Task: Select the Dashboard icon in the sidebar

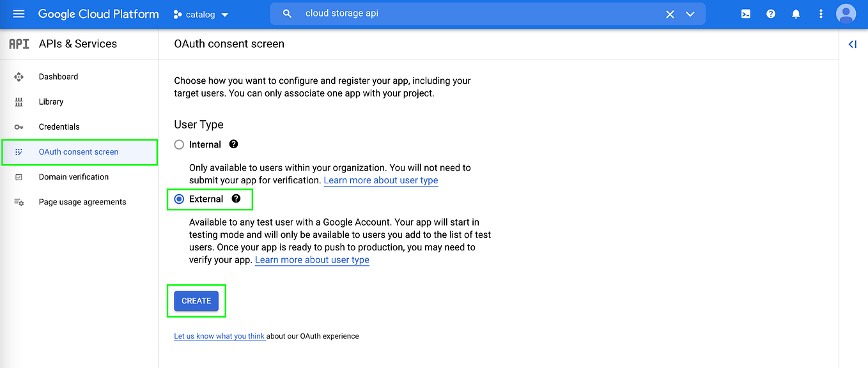Action: (19, 77)
